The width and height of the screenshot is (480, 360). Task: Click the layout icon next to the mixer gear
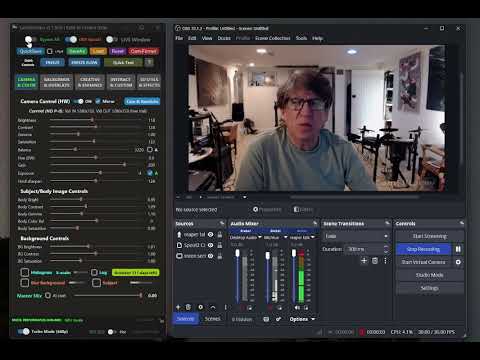pyautogui.click(x=266, y=319)
